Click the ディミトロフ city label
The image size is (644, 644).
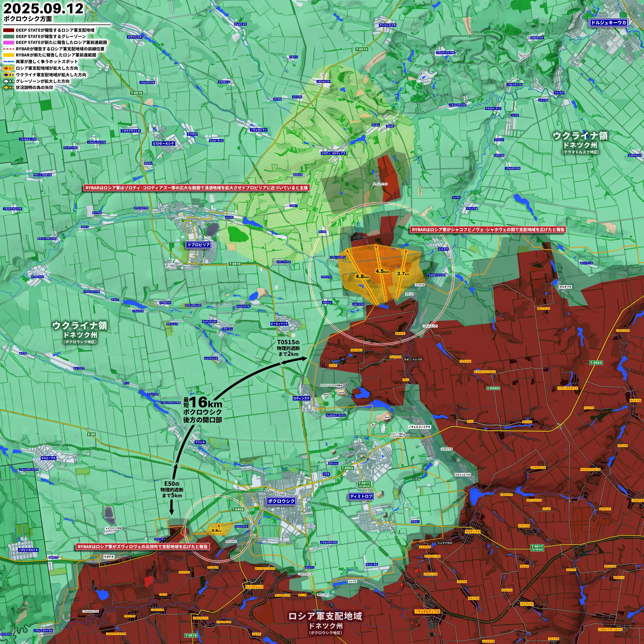click(361, 496)
